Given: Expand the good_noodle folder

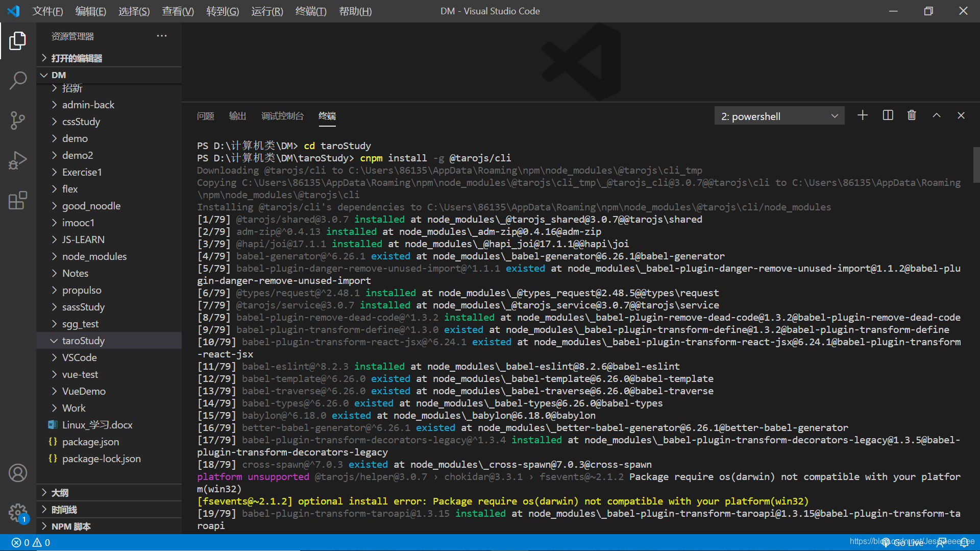Looking at the screenshot, I should click(x=109, y=206).
